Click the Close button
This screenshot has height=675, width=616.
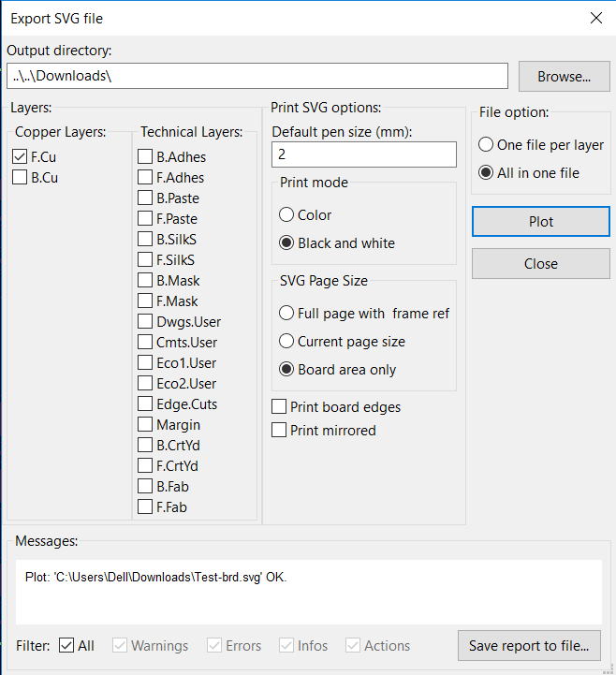pyautogui.click(x=540, y=264)
